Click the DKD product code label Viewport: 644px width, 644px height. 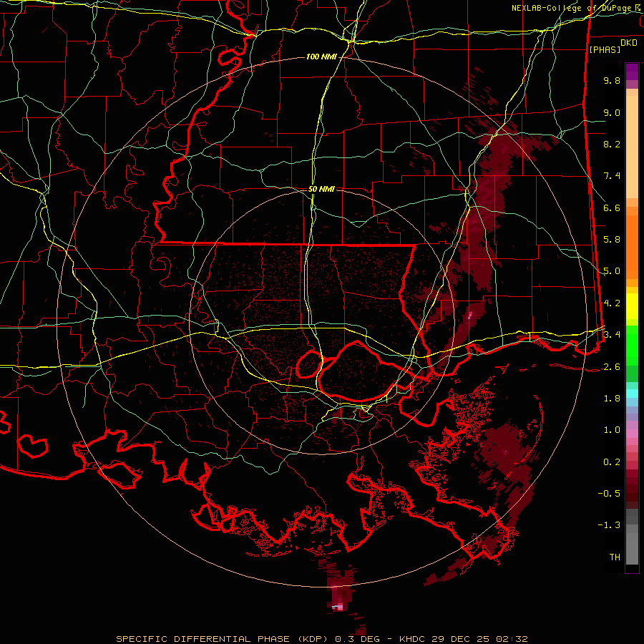point(629,43)
